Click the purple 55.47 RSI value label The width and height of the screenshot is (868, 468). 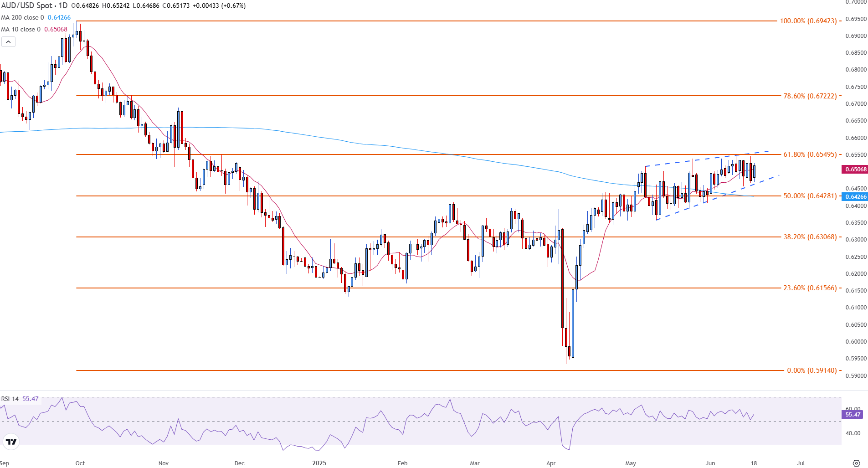click(x=853, y=415)
